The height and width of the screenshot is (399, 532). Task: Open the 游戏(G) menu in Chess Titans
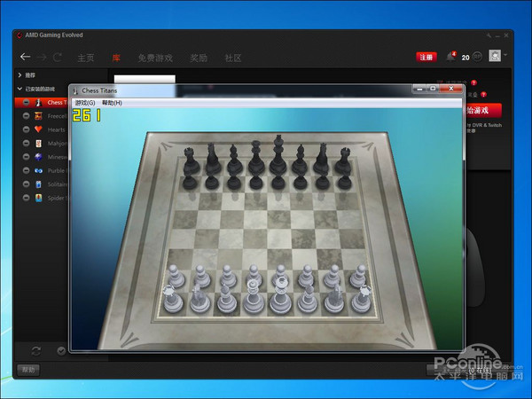coord(85,103)
